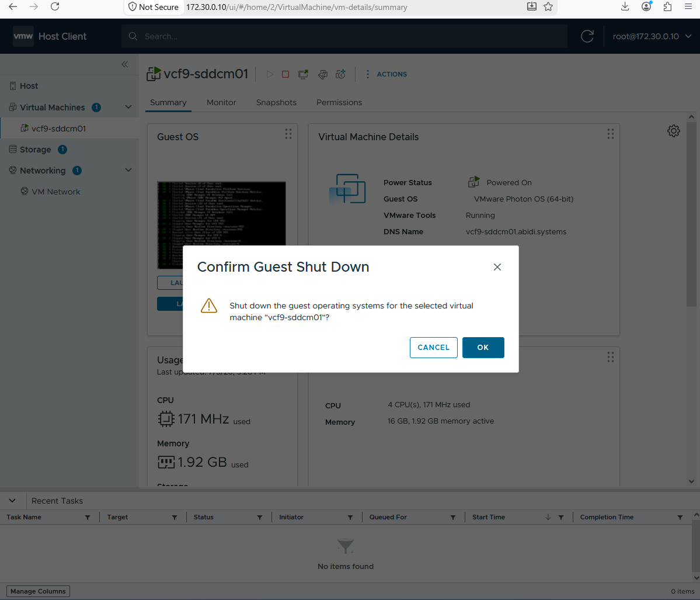Open Host in the navigator
This screenshot has width=700, height=600.
tap(29, 86)
